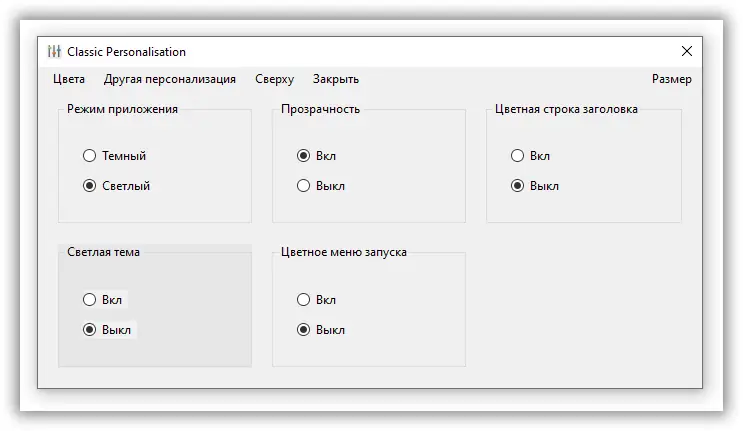Open the Цвета menu
This screenshot has height=431, width=743.
(x=69, y=79)
